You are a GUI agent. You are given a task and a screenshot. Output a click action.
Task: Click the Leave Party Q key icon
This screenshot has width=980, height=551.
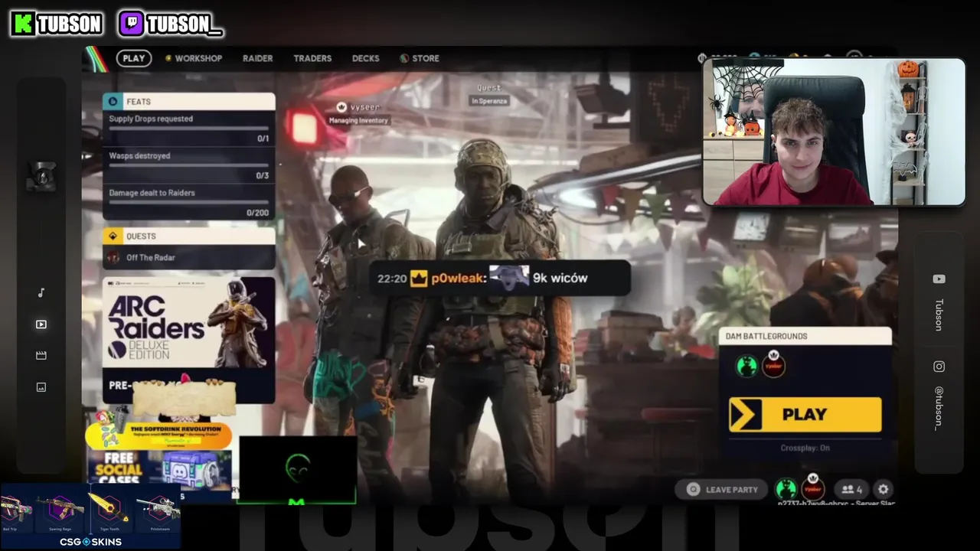tap(694, 490)
